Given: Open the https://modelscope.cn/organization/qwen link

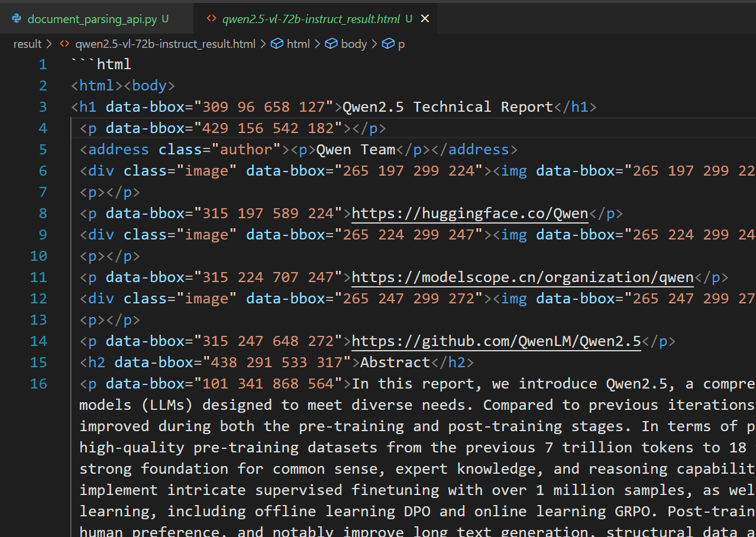Looking at the screenshot, I should 523,277.
